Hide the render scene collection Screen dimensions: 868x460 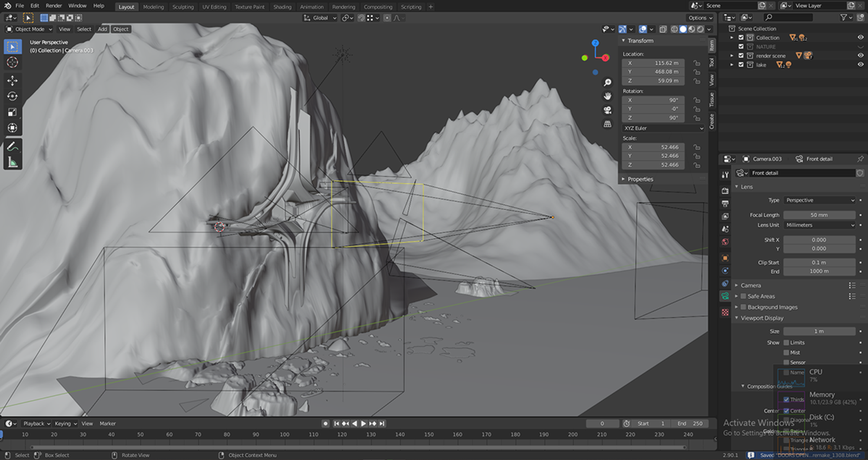(860, 56)
